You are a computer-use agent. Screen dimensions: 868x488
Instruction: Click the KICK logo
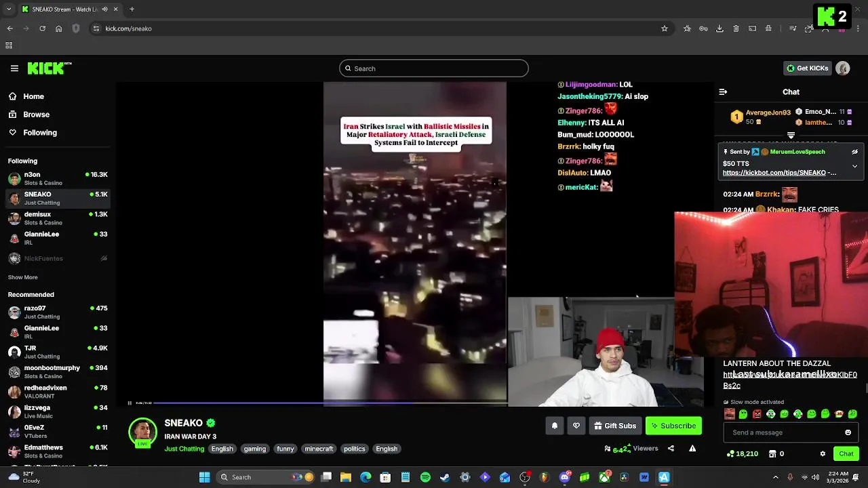click(x=49, y=68)
